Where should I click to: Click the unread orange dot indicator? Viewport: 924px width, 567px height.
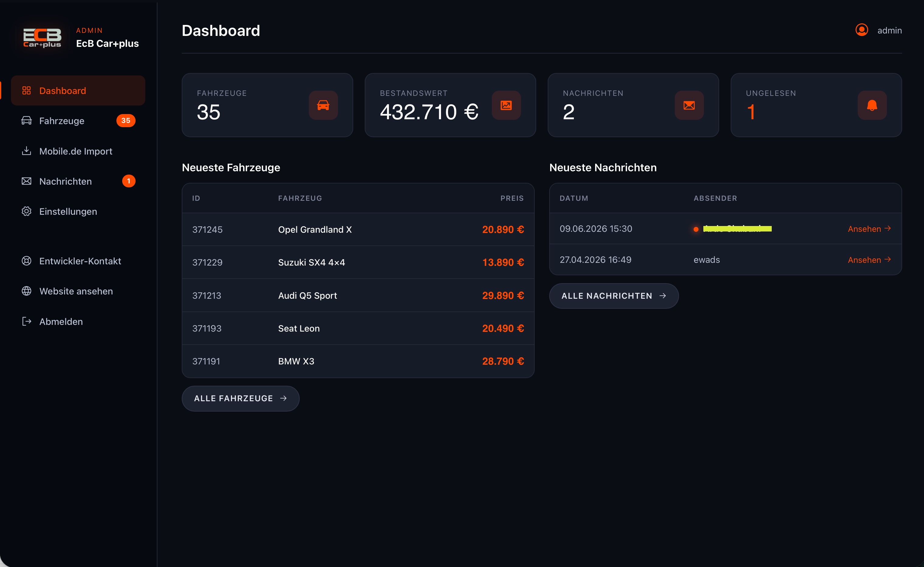tap(696, 229)
